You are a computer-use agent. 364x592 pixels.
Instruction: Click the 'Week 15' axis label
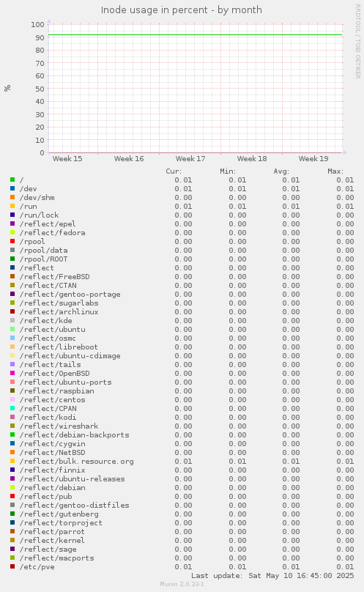[x=67, y=158]
